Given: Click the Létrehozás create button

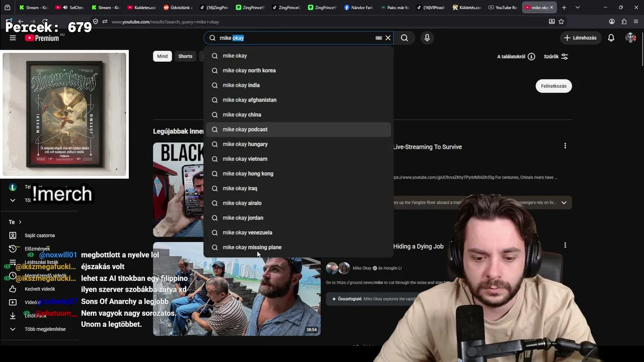Looking at the screenshot, I should click(x=580, y=38).
